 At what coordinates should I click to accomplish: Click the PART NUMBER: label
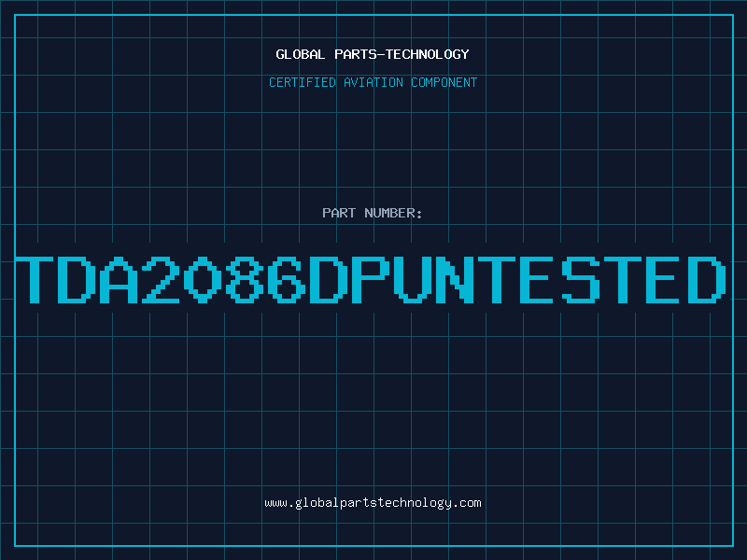coord(372,213)
